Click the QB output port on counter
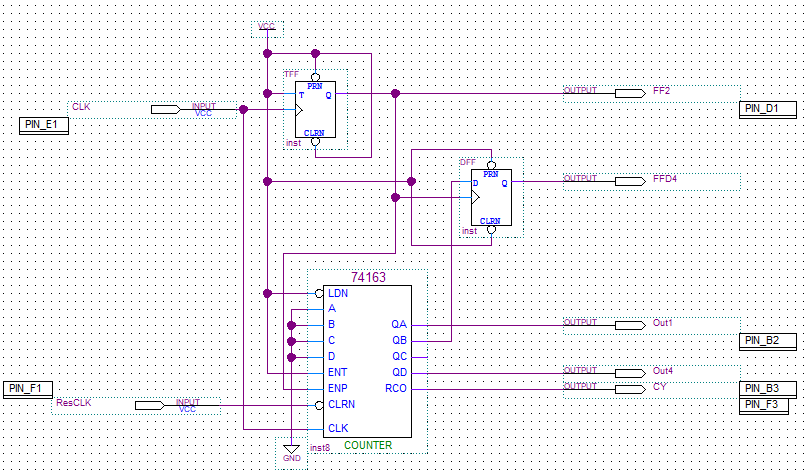Image resolution: width=811 pixels, height=474 pixels. [399, 340]
